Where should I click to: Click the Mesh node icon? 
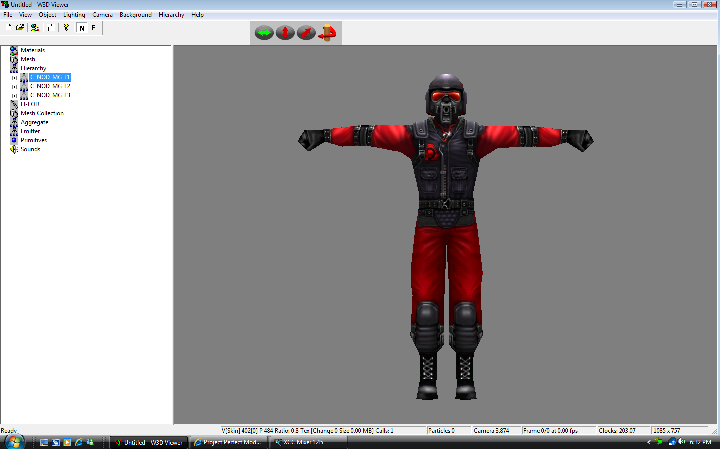pyautogui.click(x=14, y=59)
